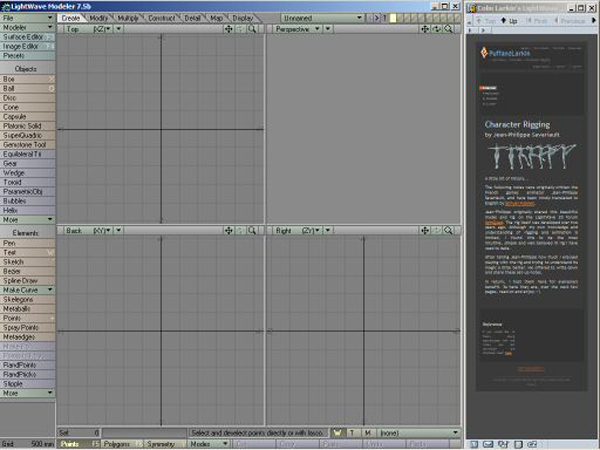Open the Unnamed object dropdown
Image resolution: width=600 pixels, height=450 pixels.
point(322,18)
